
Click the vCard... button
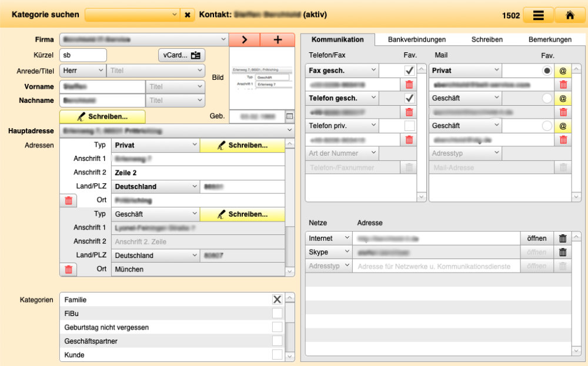tap(182, 55)
